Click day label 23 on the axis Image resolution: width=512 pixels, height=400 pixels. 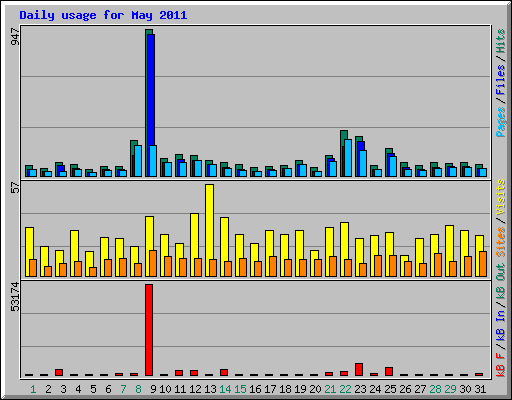(360, 389)
